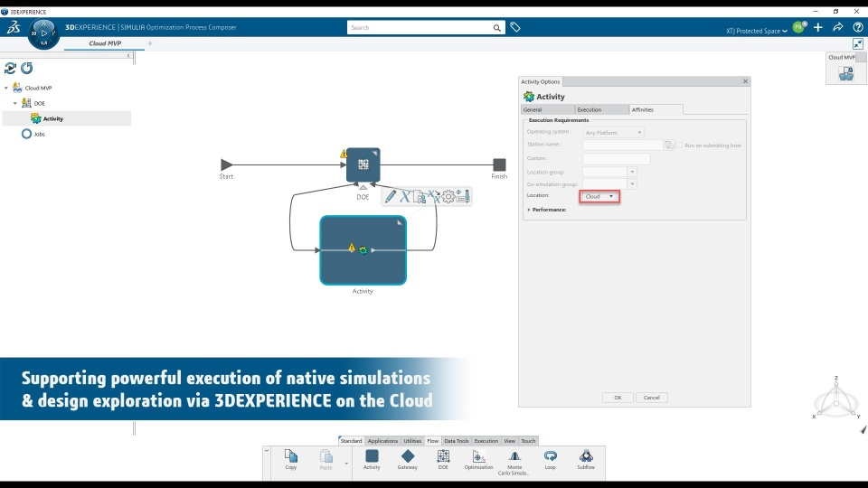Toggle Run on submitting host checkbox
Screen dimensions: 868x488
pyautogui.click(x=679, y=145)
